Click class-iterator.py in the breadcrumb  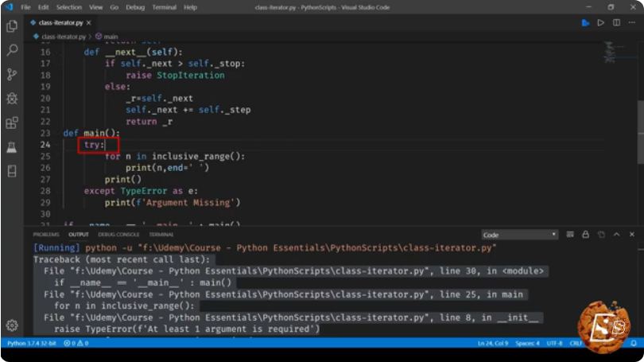pyautogui.click(x=64, y=37)
